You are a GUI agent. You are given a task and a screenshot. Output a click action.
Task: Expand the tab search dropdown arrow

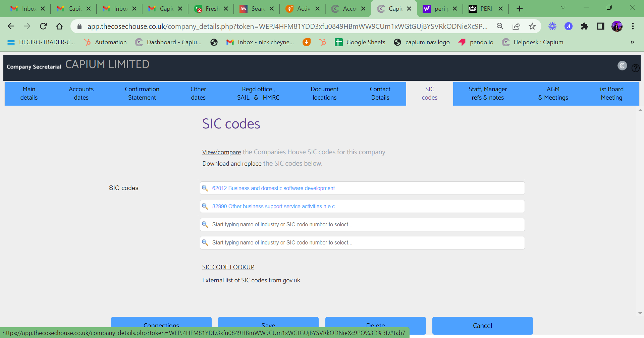point(563,7)
